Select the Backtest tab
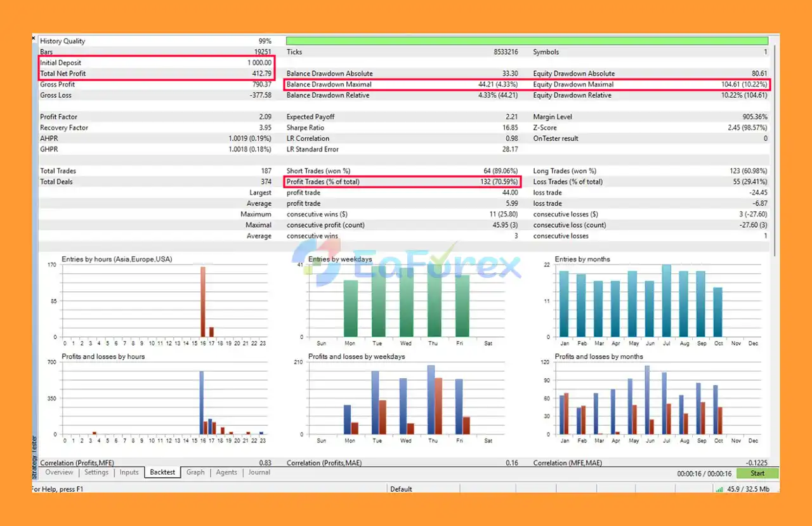Screen dimensions: 812x526 coord(162,472)
